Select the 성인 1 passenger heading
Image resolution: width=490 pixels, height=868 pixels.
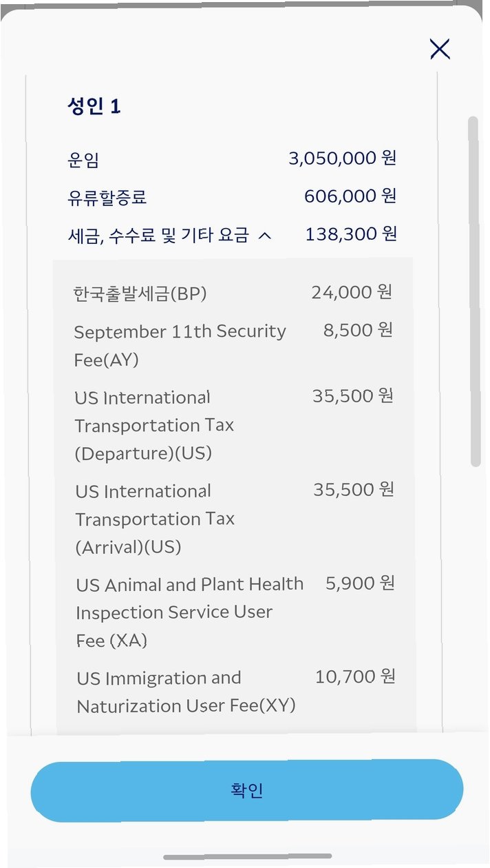click(x=94, y=106)
